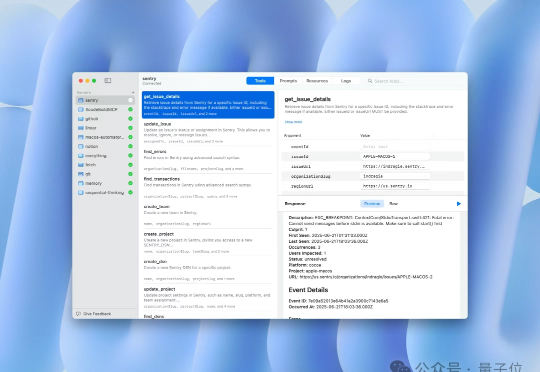Click linear server green status dot
The height and width of the screenshot is (372, 540).
(x=131, y=128)
